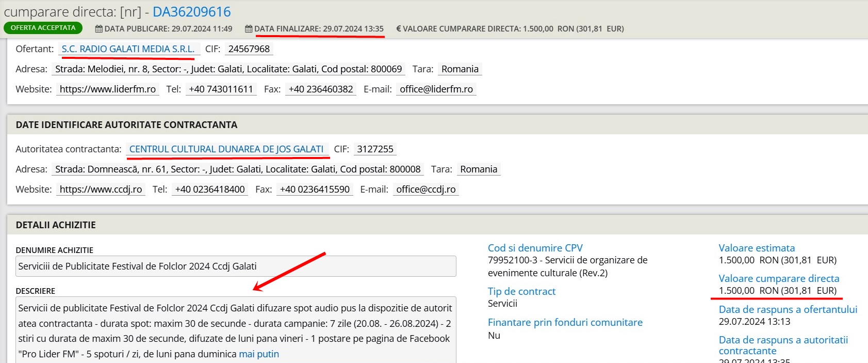Click inside the DESCRIERE text box
The width and height of the screenshot is (868, 363).
236,330
